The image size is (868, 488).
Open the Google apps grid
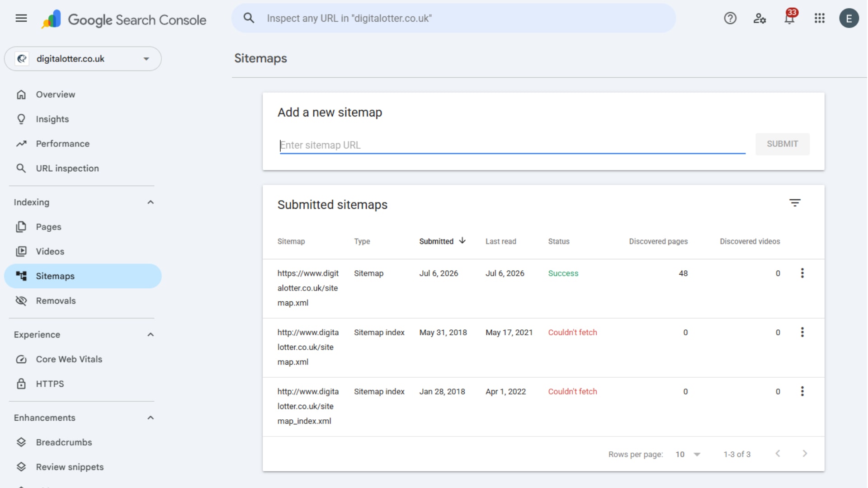[820, 19]
